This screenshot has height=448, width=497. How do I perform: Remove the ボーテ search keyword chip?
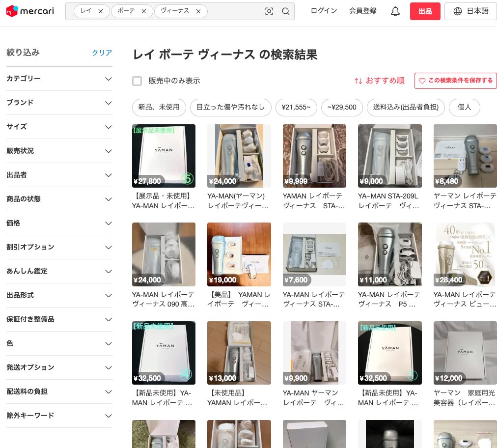(144, 11)
